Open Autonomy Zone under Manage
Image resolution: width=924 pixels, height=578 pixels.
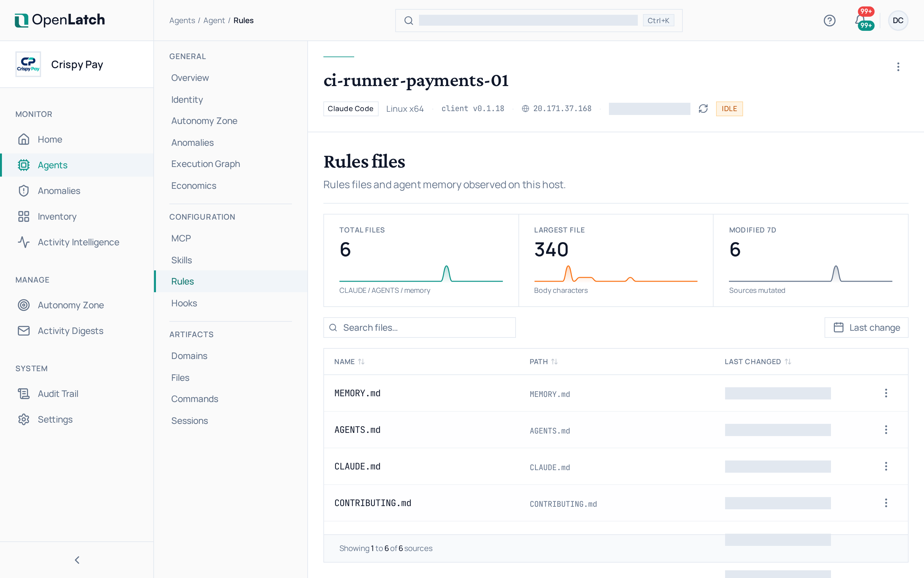(x=77, y=305)
